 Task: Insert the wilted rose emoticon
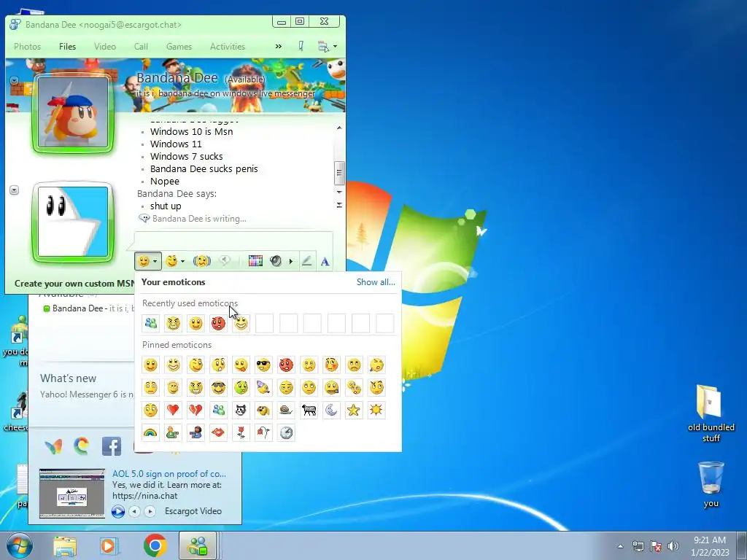pos(263,432)
